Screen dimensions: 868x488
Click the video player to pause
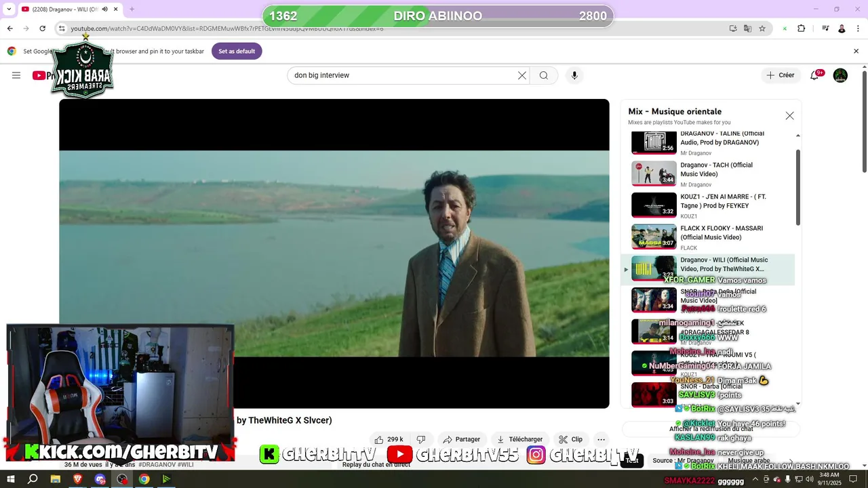click(334, 253)
